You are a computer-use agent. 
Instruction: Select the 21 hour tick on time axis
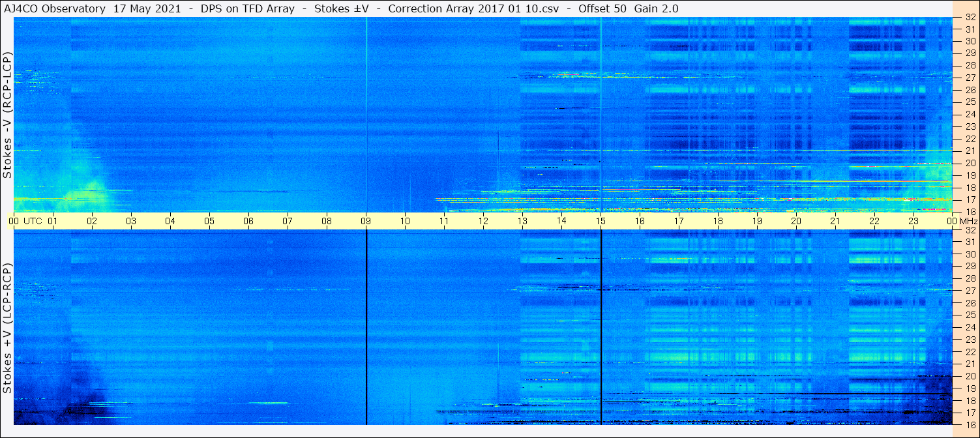pos(835,221)
